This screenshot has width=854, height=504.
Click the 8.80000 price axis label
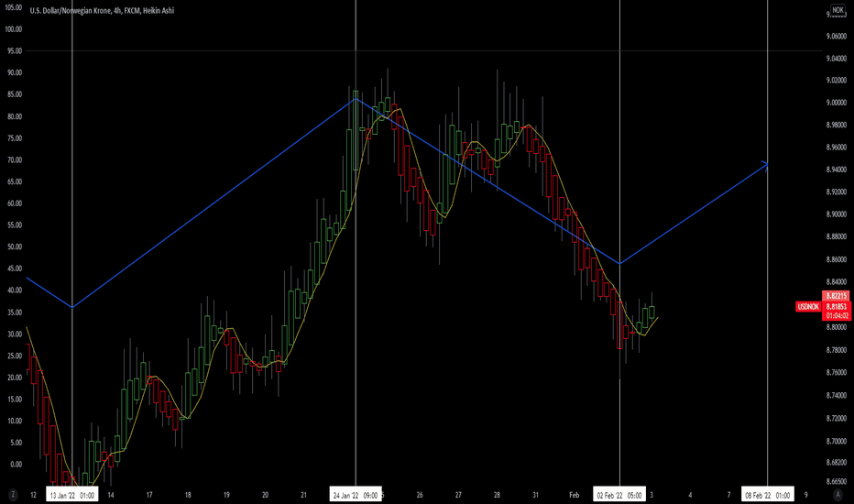tap(836, 327)
